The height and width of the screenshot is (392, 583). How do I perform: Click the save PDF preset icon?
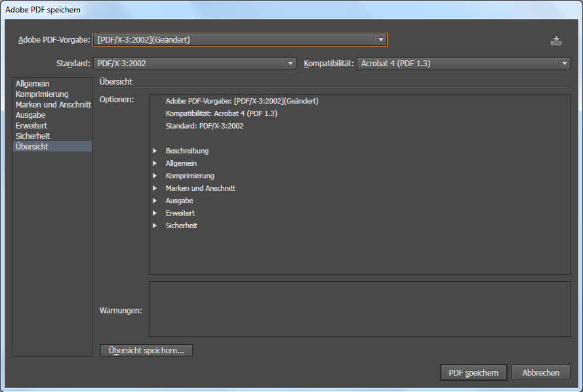[556, 41]
